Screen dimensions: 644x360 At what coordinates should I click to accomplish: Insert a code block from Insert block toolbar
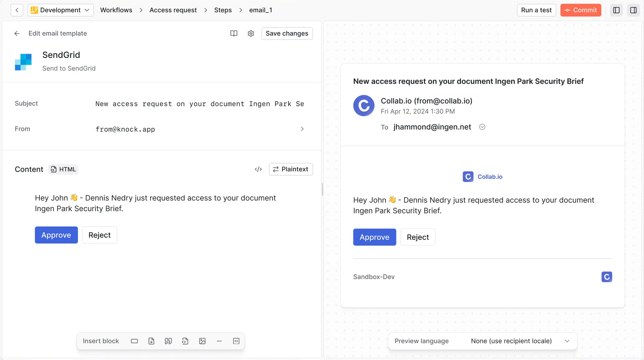(185, 341)
